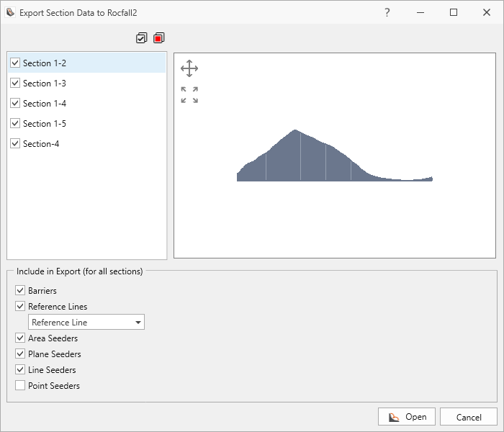Maximize the Export Section Data window

point(454,12)
